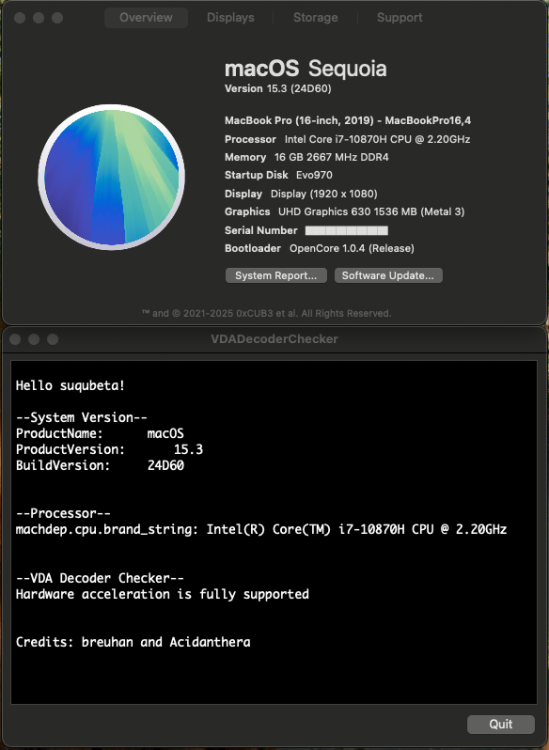Click the macOS Sequoia heading
Viewport: 549px width, 750px height.
(x=306, y=69)
